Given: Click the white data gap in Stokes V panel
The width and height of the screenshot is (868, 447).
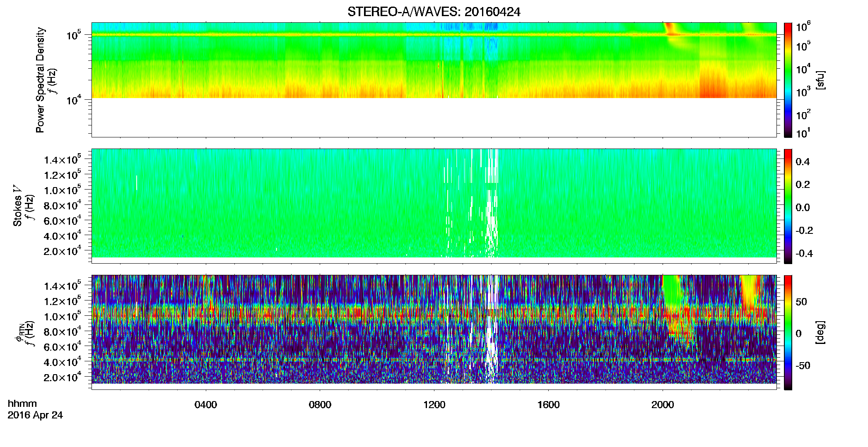Looking at the screenshot, I should pyautogui.click(x=492, y=203).
